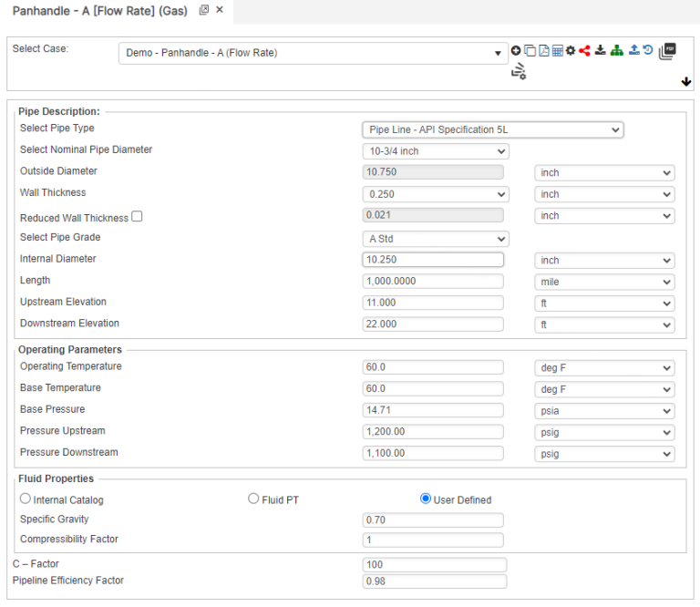Image resolution: width=700 pixels, height=607 pixels.
Task: Click the 'Pipe Description:' section heading
Action: (59, 111)
